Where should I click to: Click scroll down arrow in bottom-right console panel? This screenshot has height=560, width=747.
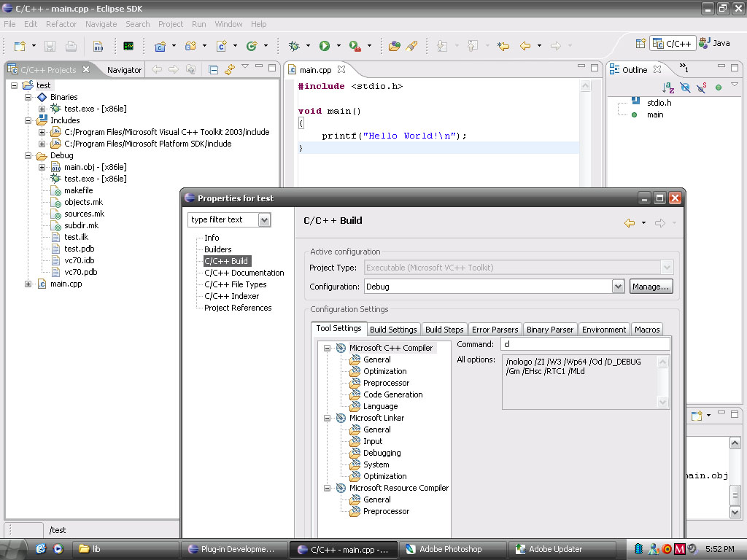click(x=735, y=513)
